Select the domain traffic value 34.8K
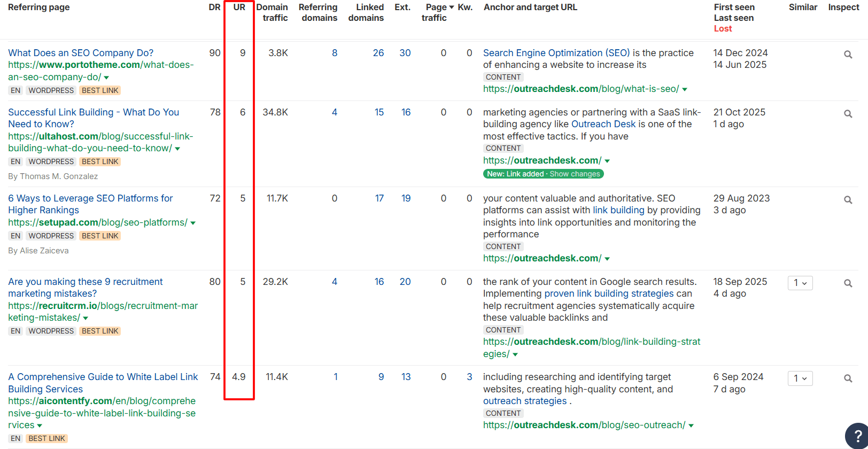The height and width of the screenshot is (449, 868). (275, 112)
